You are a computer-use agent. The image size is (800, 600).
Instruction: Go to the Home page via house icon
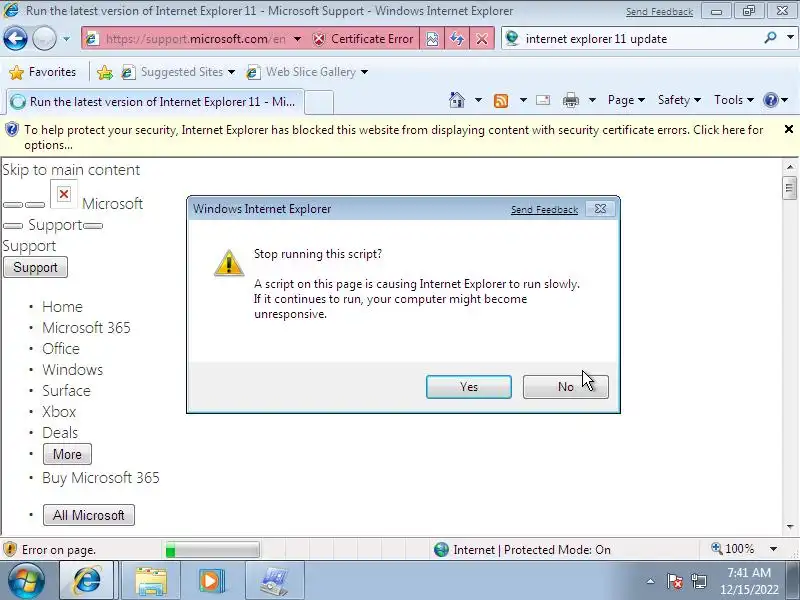[457, 100]
